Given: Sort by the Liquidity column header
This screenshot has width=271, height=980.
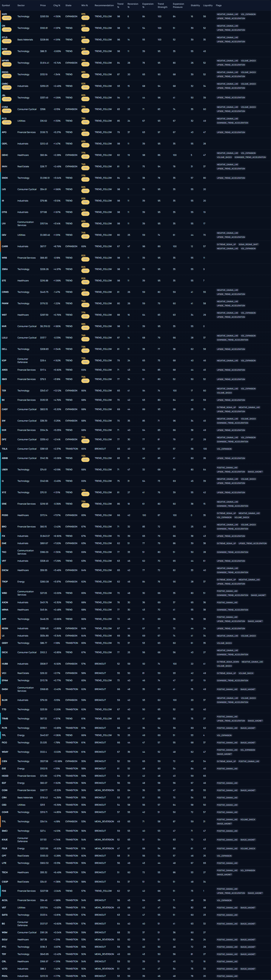Looking at the screenshot, I should [x=208, y=5].
